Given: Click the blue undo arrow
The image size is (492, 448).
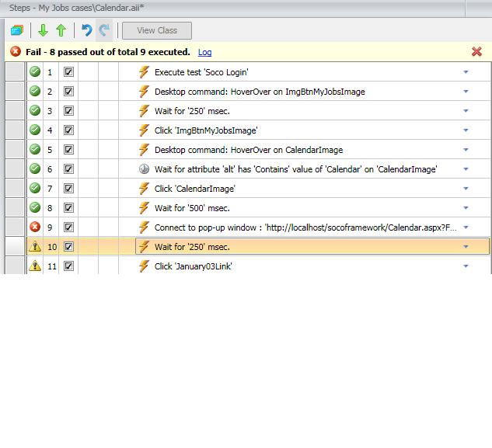Looking at the screenshot, I should tap(86, 30).
